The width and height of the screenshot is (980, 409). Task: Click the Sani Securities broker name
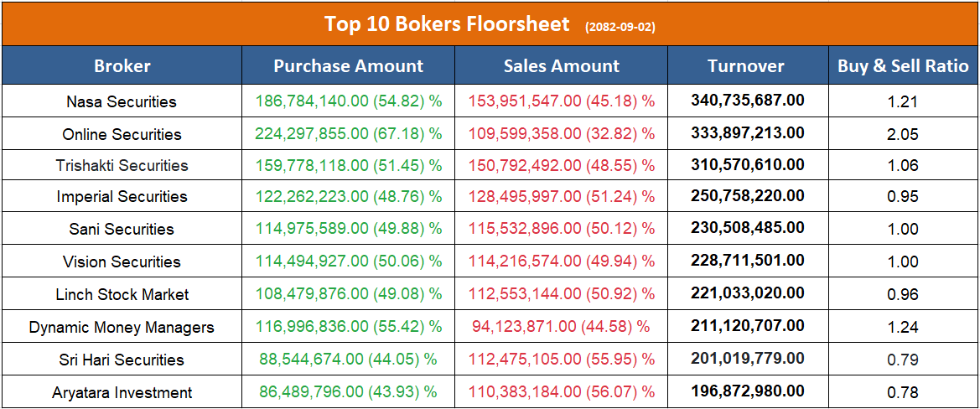click(x=122, y=229)
